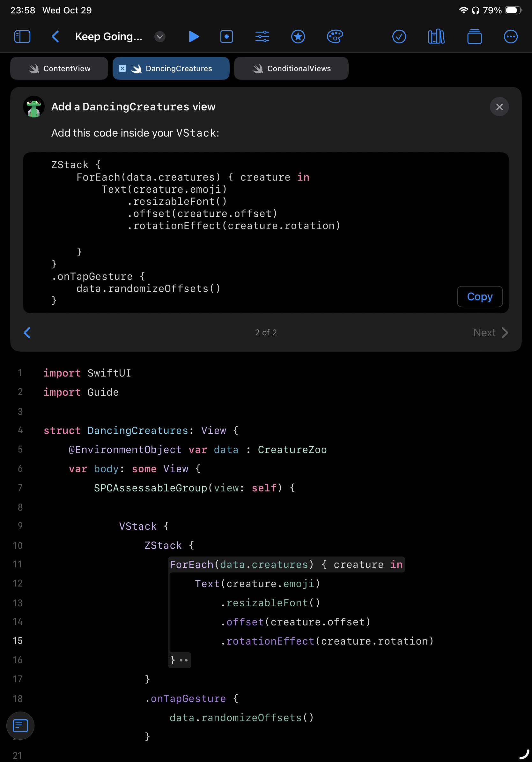Click the checkmark circle icon
The width and height of the screenshot is (532, 762).
(399, 36)
